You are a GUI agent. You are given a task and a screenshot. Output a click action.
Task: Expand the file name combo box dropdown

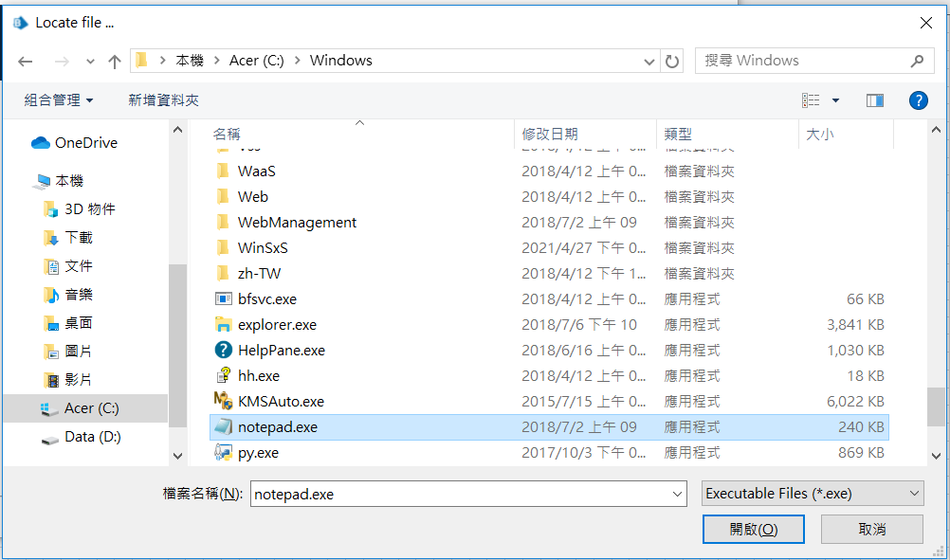click(x=677, y=494)
